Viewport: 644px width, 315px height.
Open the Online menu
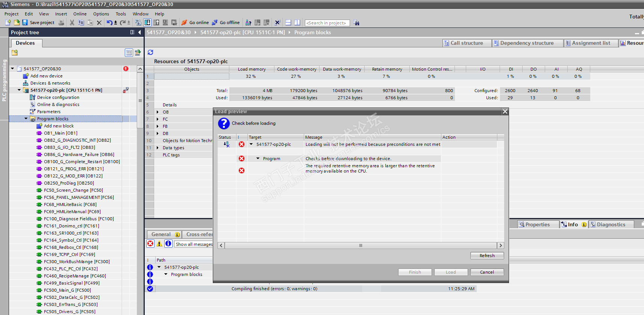coord(80,14)
